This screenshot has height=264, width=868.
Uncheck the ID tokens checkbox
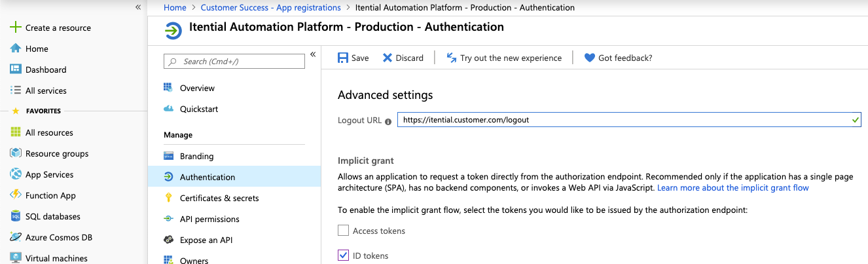(x=343, y=255)
